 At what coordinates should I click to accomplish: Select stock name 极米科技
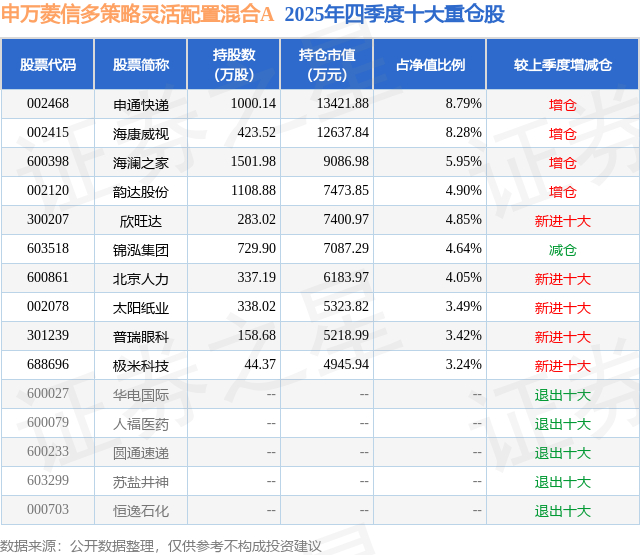click(141, 366)
